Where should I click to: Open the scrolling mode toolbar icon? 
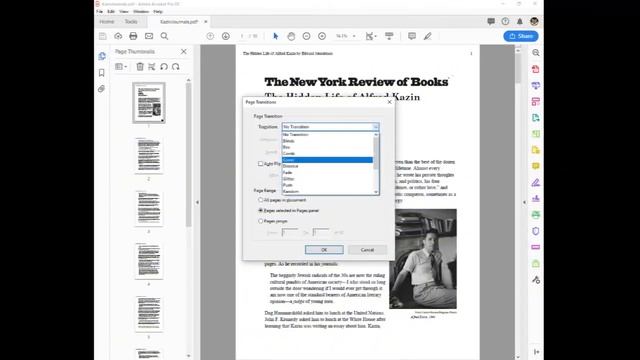[x=389, y=36]
